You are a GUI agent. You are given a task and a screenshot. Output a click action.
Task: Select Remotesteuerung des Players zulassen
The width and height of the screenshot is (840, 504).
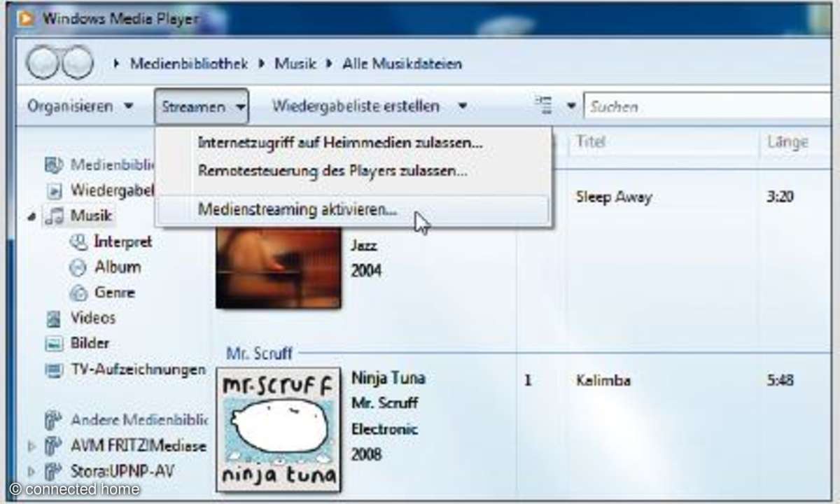click(332, 170)
